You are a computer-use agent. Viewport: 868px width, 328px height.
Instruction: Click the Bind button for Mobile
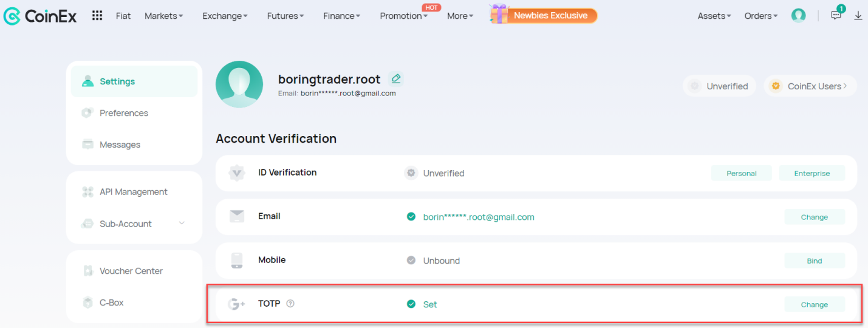pos(815,261)
